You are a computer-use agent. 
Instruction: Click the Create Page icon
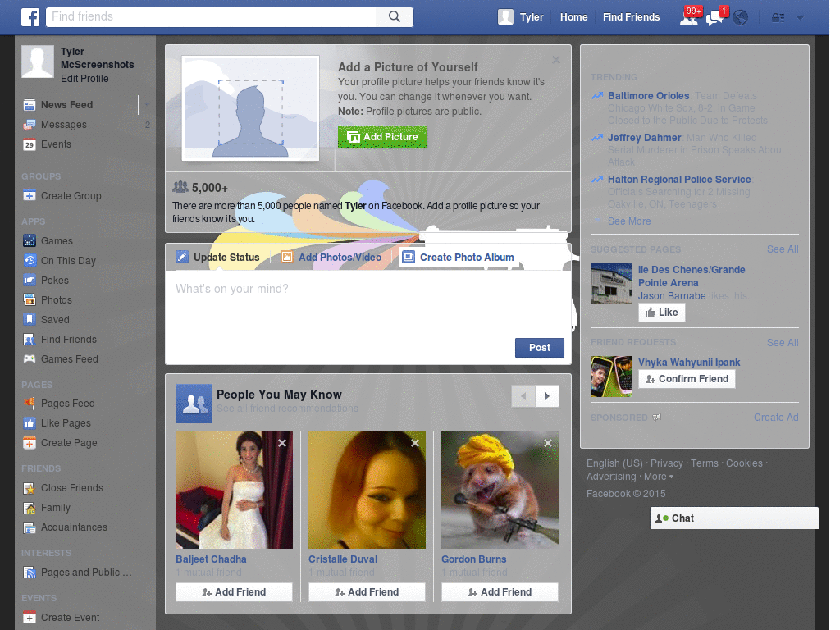30,443
